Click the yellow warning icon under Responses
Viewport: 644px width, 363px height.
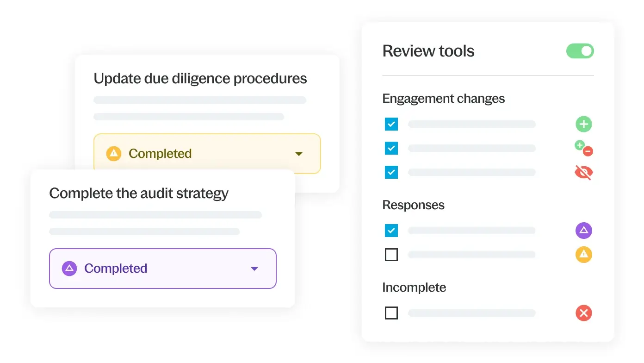[x=584, y=254]
